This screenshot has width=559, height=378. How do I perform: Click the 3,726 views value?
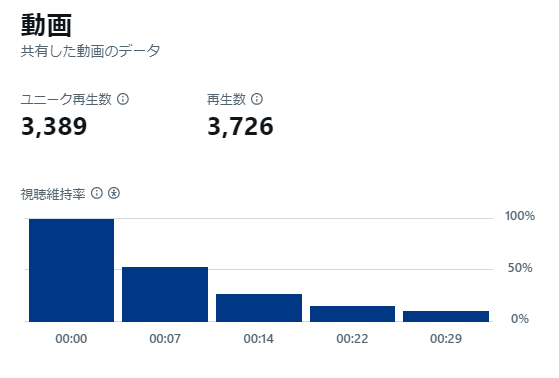coord(241,126)
